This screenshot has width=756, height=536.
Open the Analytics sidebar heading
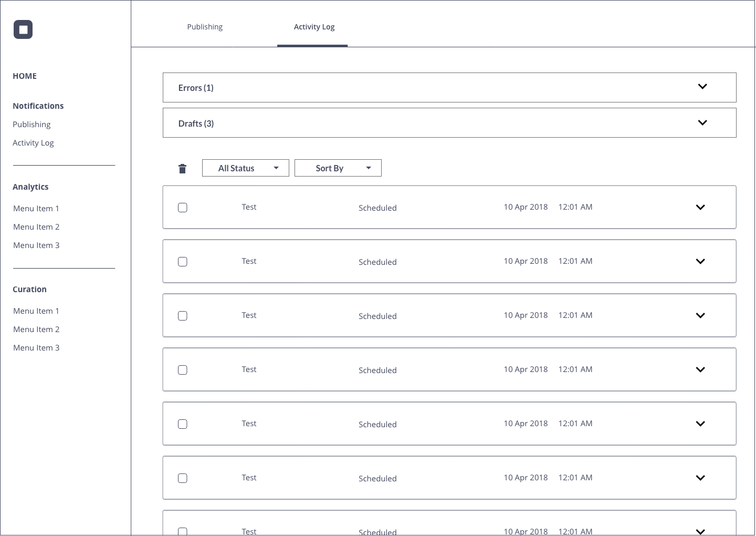pos(30,187)
